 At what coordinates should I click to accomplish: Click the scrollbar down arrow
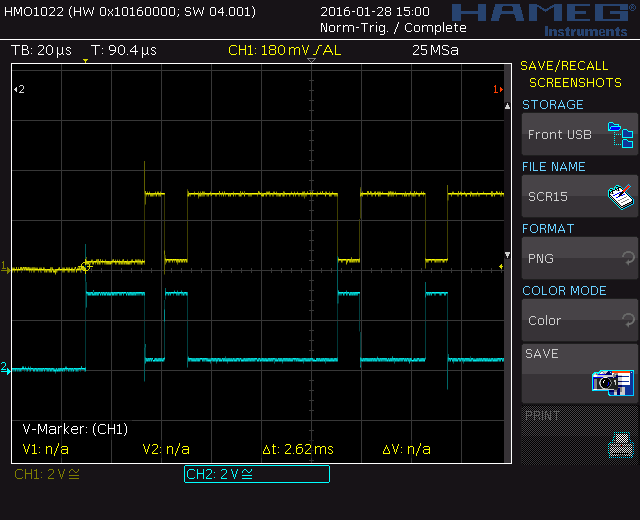coord(507,255)
